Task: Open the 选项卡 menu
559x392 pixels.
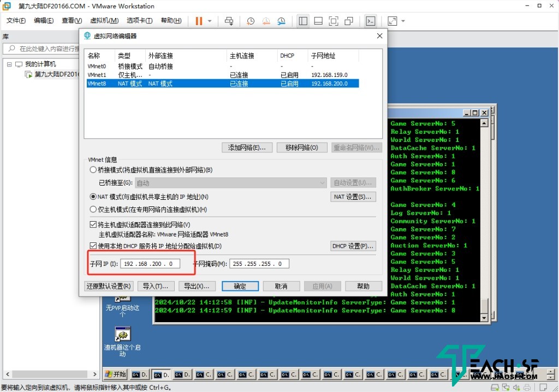Action: 140,21
